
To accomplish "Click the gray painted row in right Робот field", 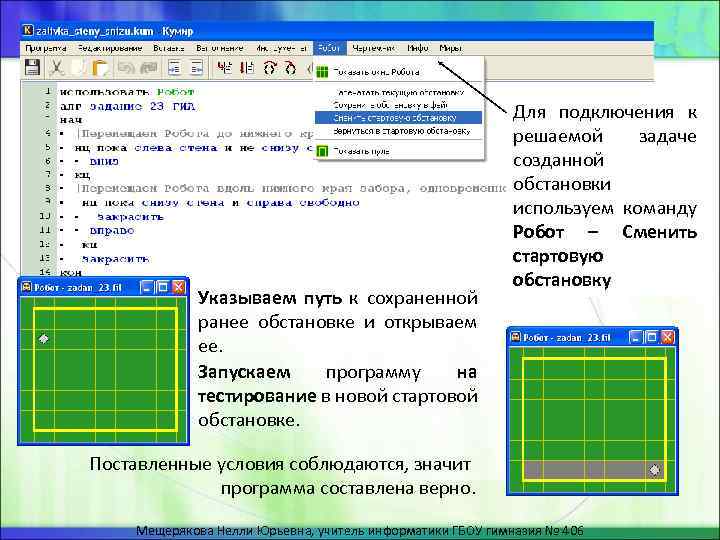I will coord(595,470).
